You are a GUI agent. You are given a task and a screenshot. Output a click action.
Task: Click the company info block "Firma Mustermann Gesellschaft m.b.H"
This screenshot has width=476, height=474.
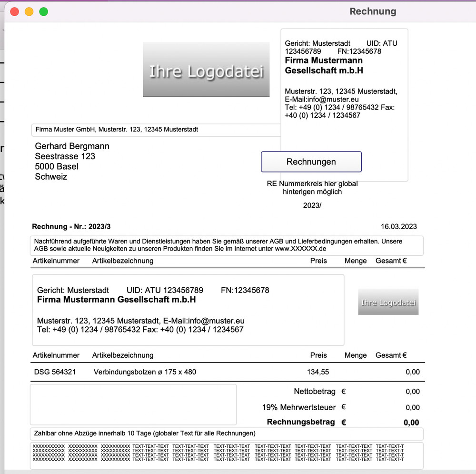pos(188,310)
